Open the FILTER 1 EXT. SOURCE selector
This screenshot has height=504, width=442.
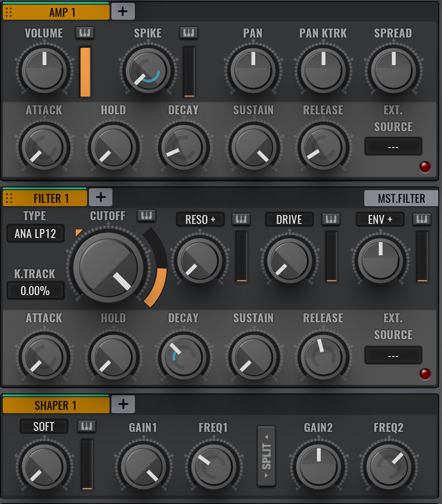point(393,355)
